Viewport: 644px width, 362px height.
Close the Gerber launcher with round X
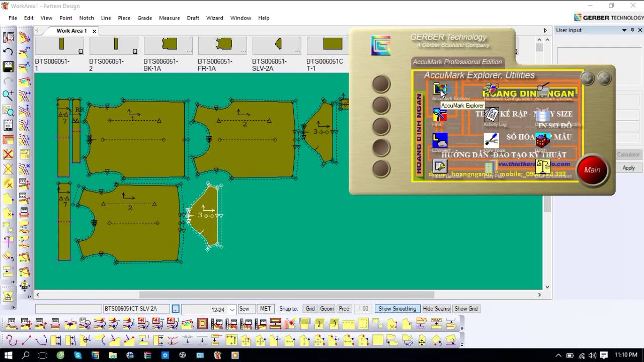604,78
